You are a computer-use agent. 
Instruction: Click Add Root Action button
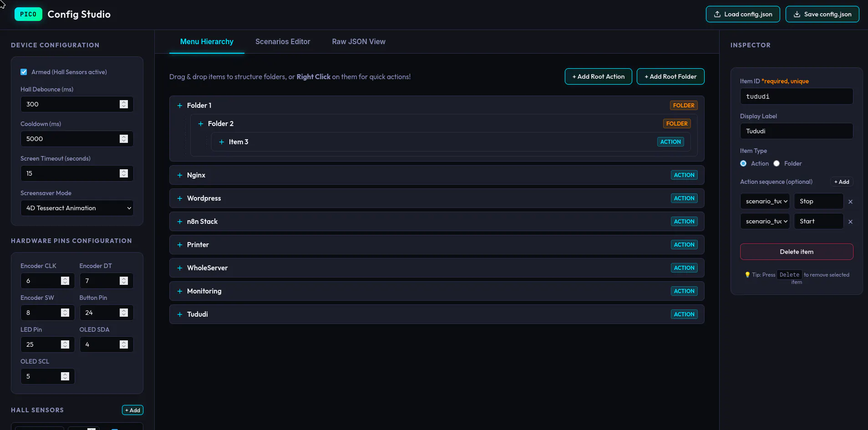point(598,76)
